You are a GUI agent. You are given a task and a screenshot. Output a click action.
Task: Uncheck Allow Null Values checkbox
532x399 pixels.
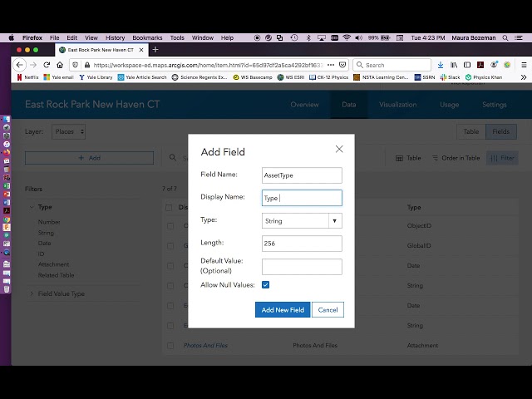(x=266, y=284)
